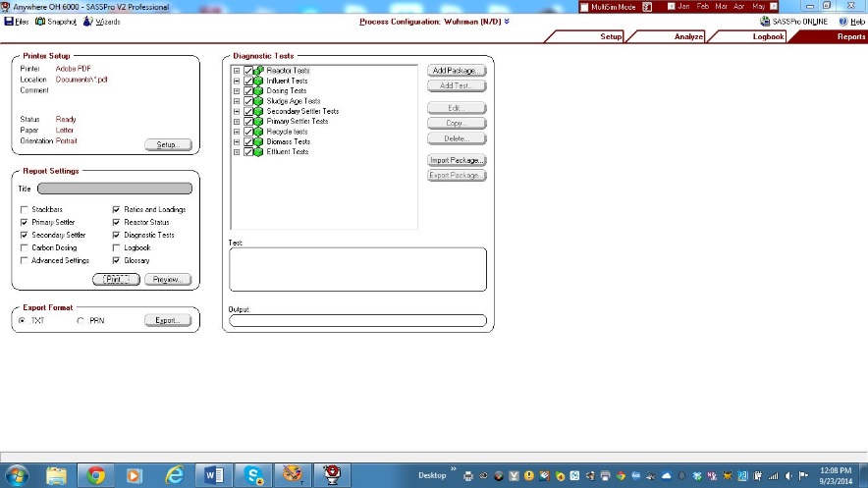Enable the Stackbars checkbox
This screenshot has height=488, width=868.
25,210
